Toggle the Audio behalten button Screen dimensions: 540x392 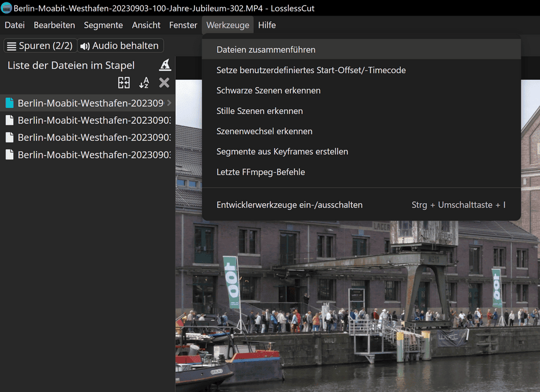[x=120, y=46]
